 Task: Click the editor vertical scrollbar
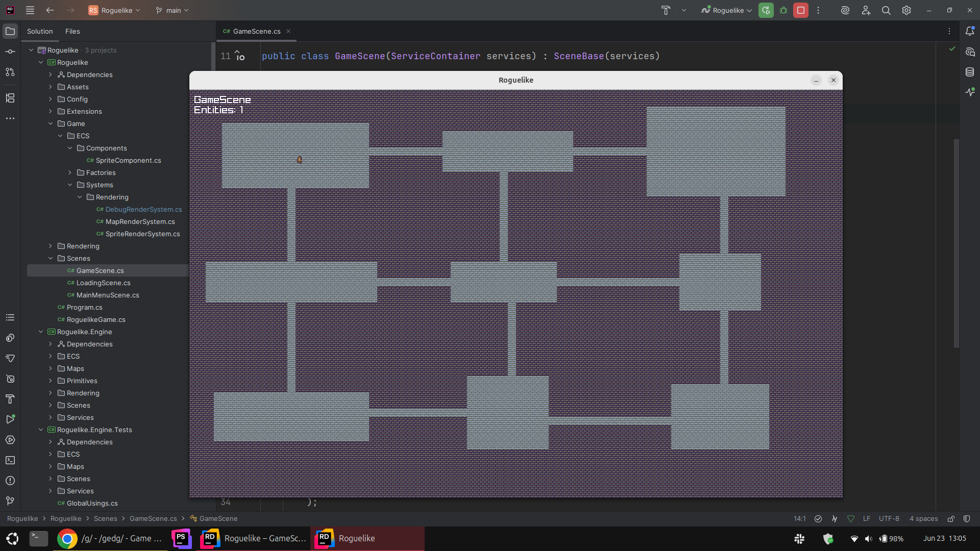coord(957,243)
